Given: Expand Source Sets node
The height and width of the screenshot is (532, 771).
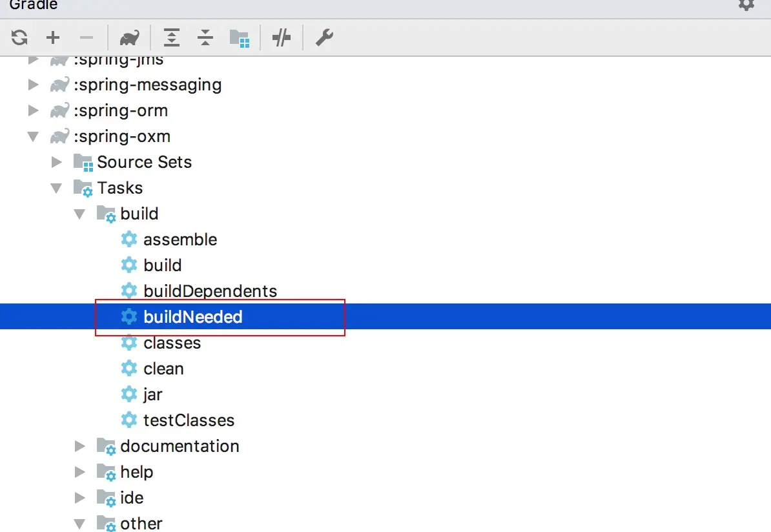Looking at the screenshot, I should (57, 162).
